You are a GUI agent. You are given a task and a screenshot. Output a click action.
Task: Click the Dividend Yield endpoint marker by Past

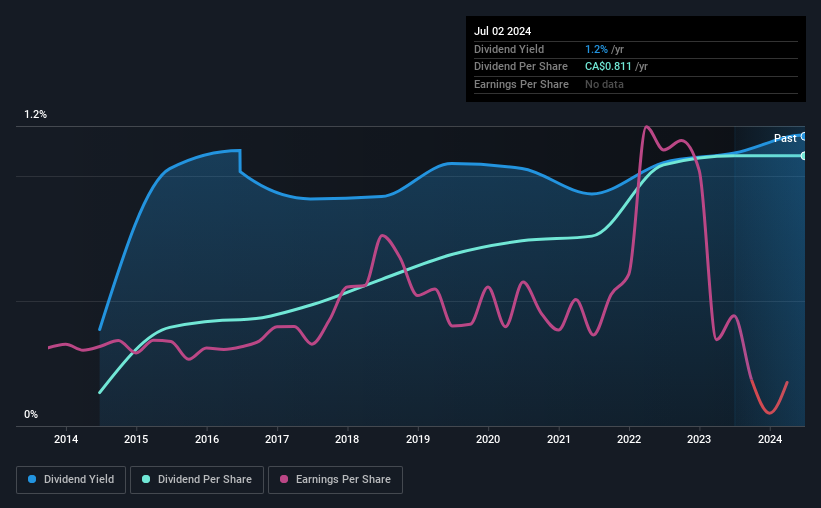point(803,137)
